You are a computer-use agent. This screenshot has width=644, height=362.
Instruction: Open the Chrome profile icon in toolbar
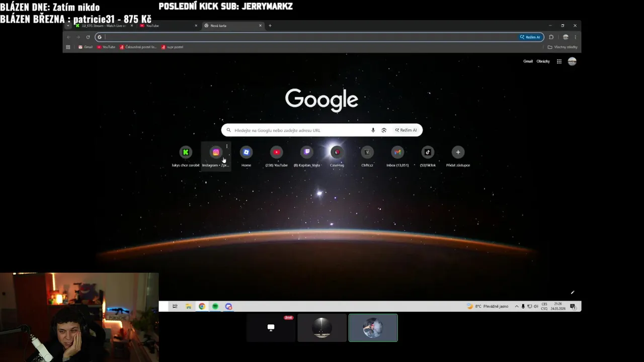[566, 37]
